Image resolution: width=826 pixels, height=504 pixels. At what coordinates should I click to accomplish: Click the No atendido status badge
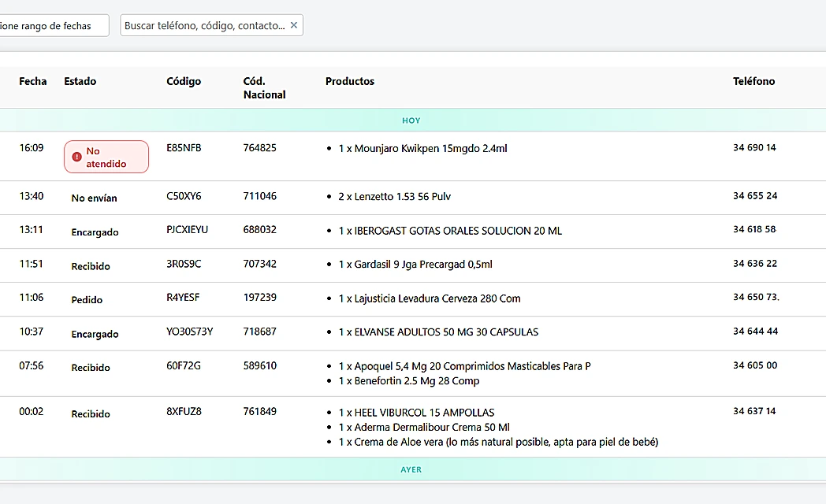point(106,157)
